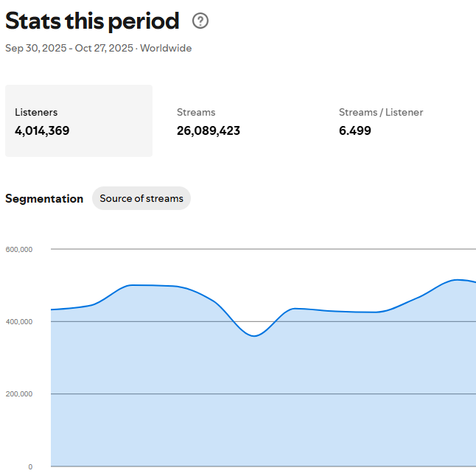
Task: Click the shaded area below the 200,000 gridline
Action: tap(258, 431)
